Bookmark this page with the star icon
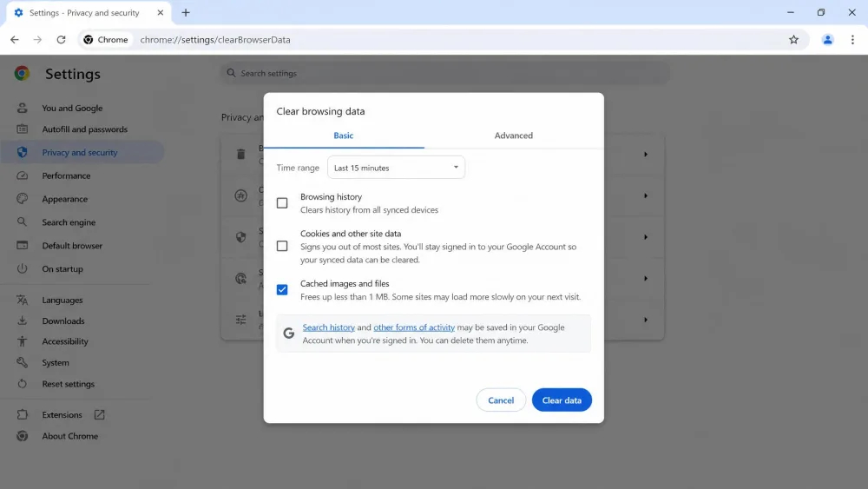Viewport: 868px width, 489px height. pos(794,40)
